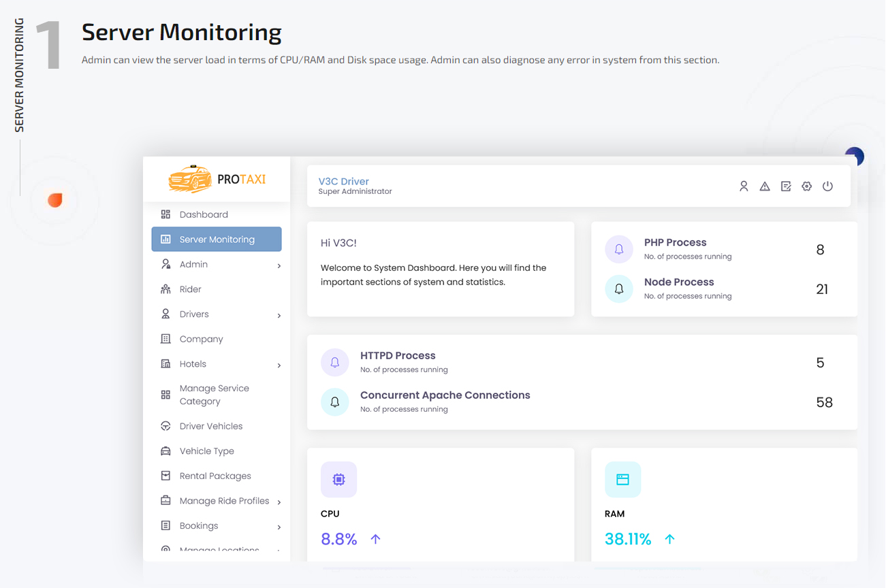
Task: Click the Super Administrator role text
Action: tap(355, 192)
